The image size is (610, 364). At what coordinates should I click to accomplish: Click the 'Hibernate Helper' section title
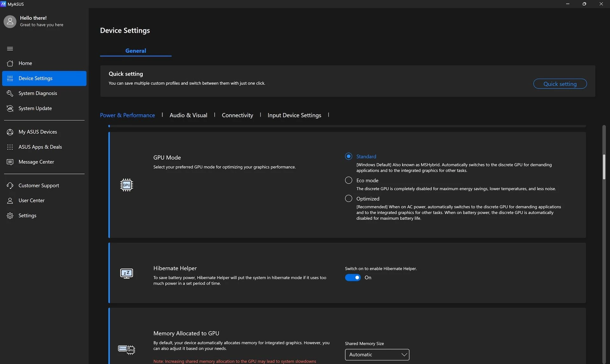[175, 268]
